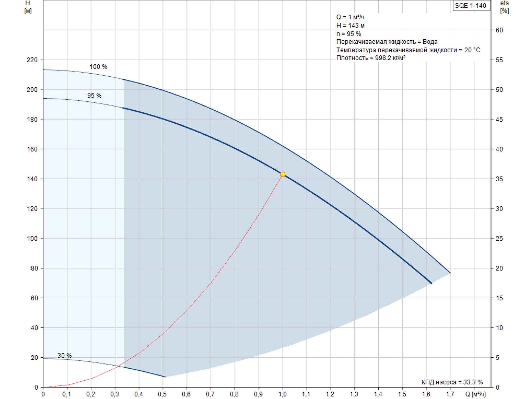This screenshot has width=532, height=399.
Task: Click the Перекачиваемая жидкость = Вода line
Action: [x=387, y=42]
